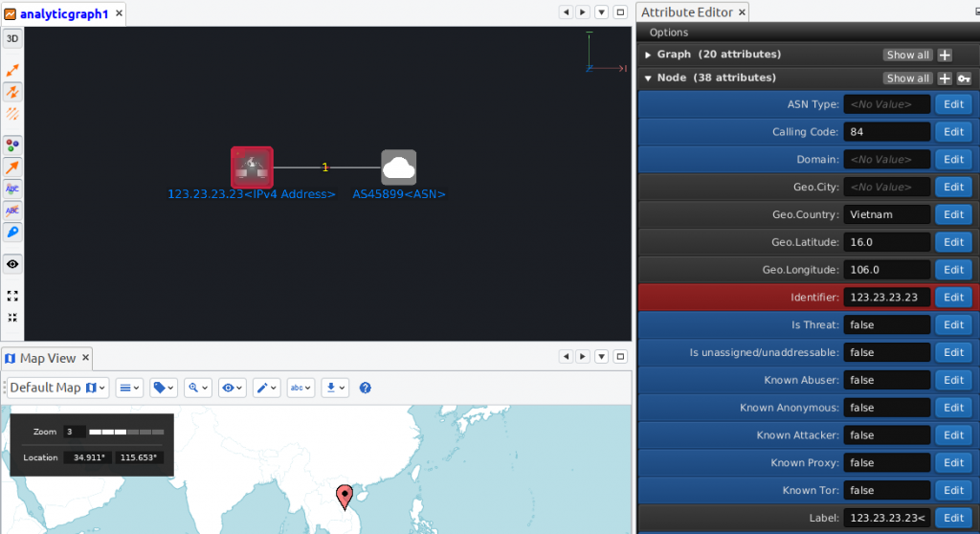
Task: Expand the Graph attributes section
Action: [648, 55]
